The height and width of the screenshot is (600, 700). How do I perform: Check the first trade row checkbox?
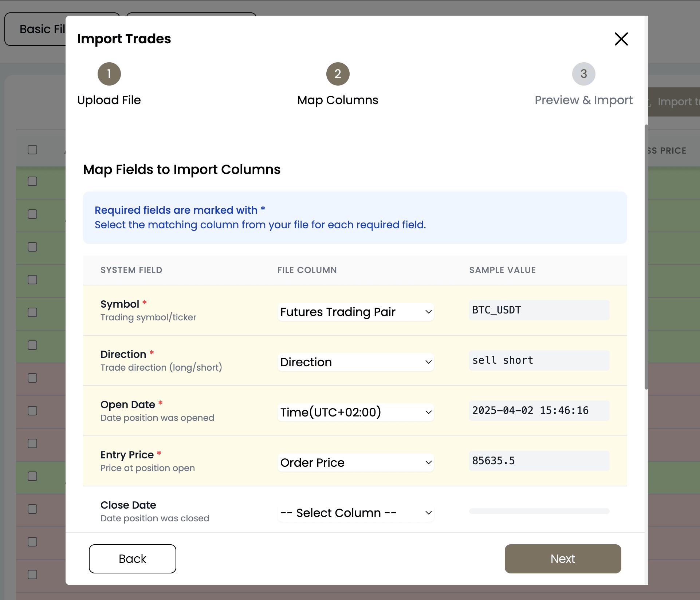(32, 181)
